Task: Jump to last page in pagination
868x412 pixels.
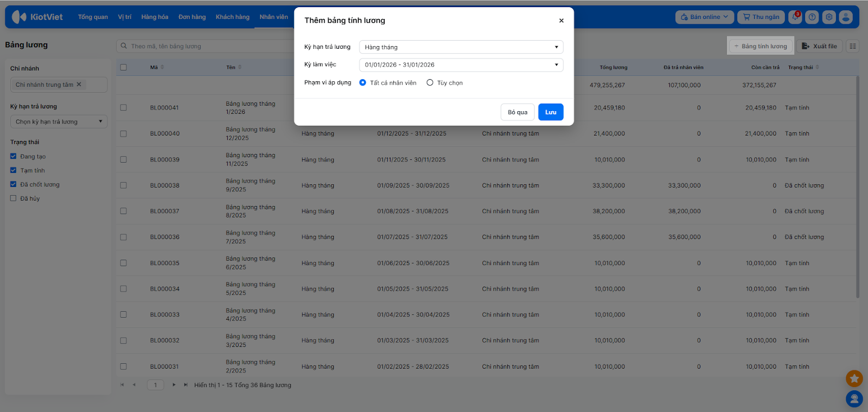Action: 186,385
